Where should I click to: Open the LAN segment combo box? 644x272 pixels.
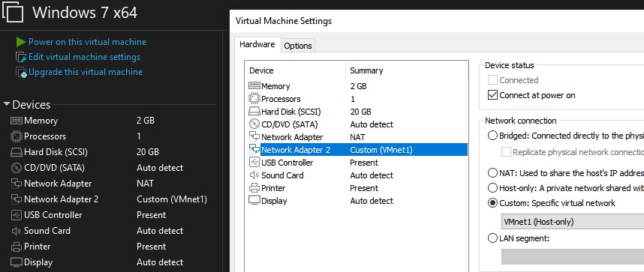pyautogui.click(x=573, y=256)
